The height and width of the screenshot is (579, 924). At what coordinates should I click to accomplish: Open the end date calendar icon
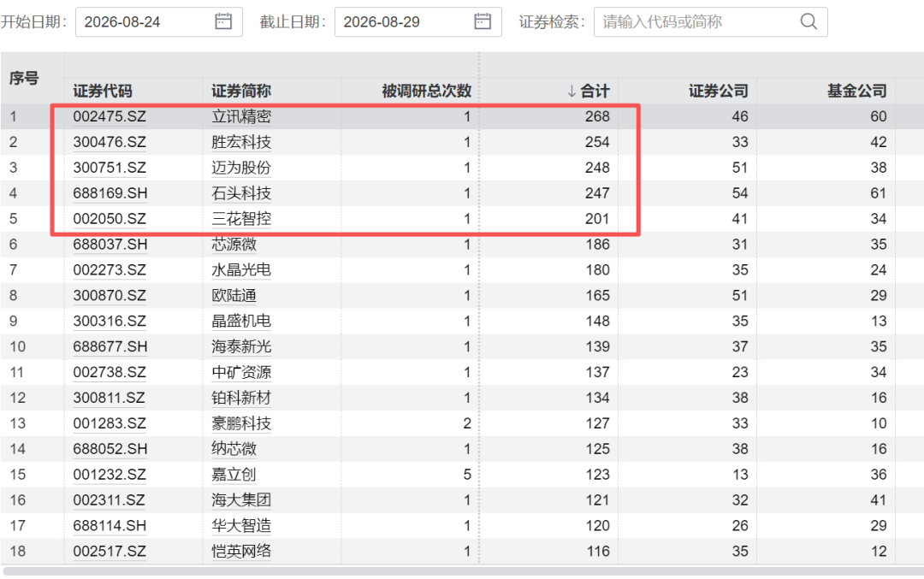pos(483,21)
